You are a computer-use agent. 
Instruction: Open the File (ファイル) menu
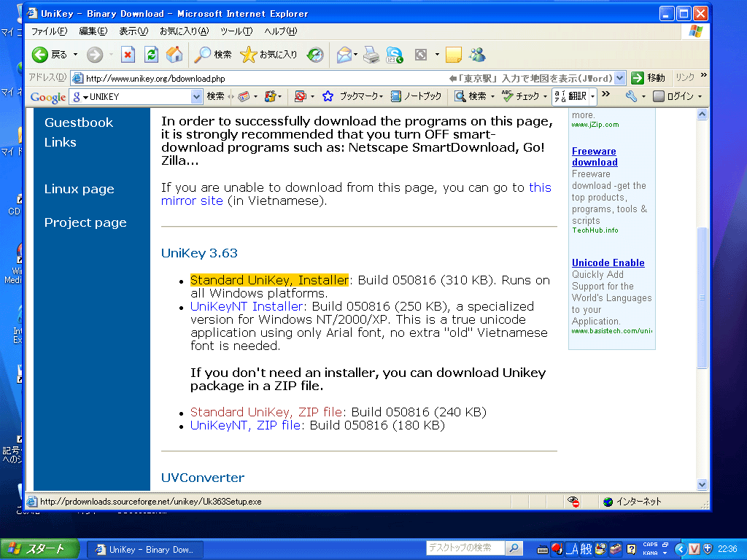click(x=49, y=31)
